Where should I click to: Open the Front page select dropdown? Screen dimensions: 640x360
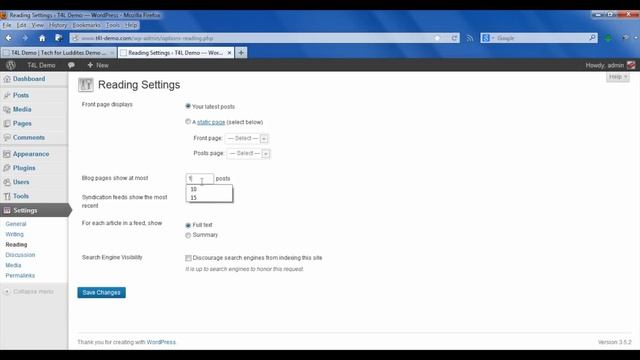coord(247,138)
